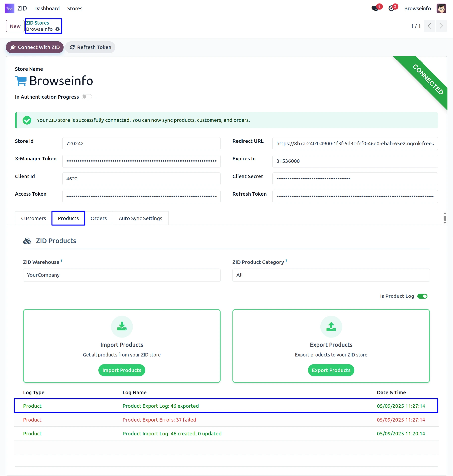This screenshot has width=453, height=476.
Task: Click the Client Secret field
Action: tap(355, 179)
